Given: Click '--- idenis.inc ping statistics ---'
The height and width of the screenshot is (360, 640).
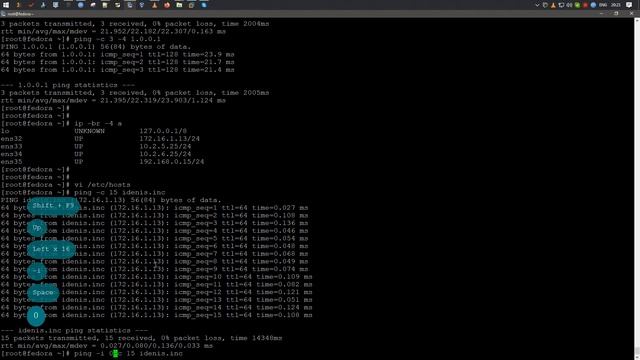Looking at the screenshot, I should tap(74, 331).
